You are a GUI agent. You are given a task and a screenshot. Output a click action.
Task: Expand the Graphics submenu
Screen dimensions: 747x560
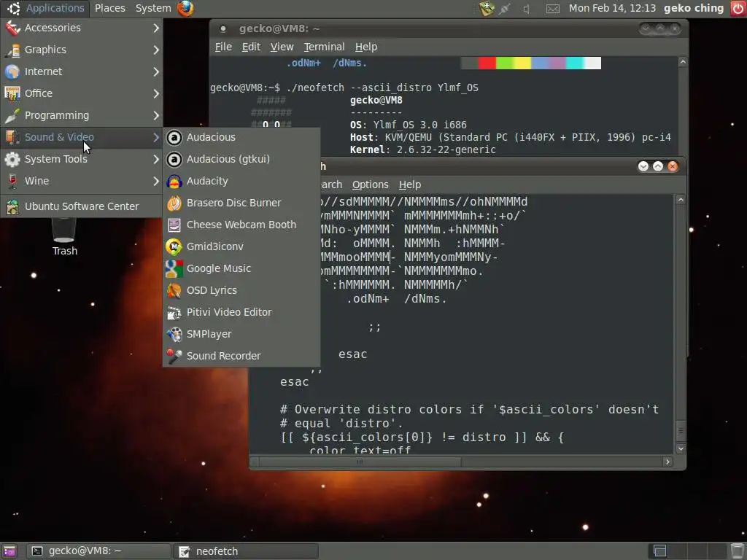[x=82, y=50]
